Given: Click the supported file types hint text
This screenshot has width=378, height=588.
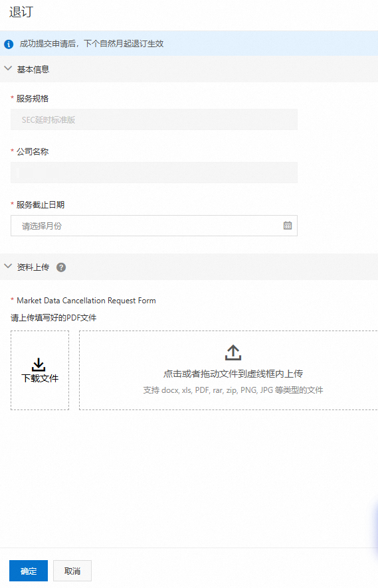Looking at the screenshot, I should [x=233, y=390].
